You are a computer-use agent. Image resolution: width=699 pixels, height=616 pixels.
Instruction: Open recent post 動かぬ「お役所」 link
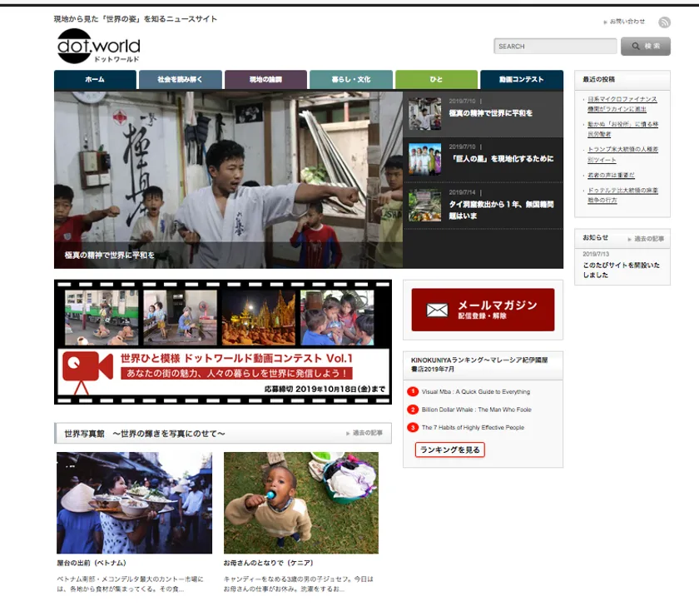tap(622, 129)
